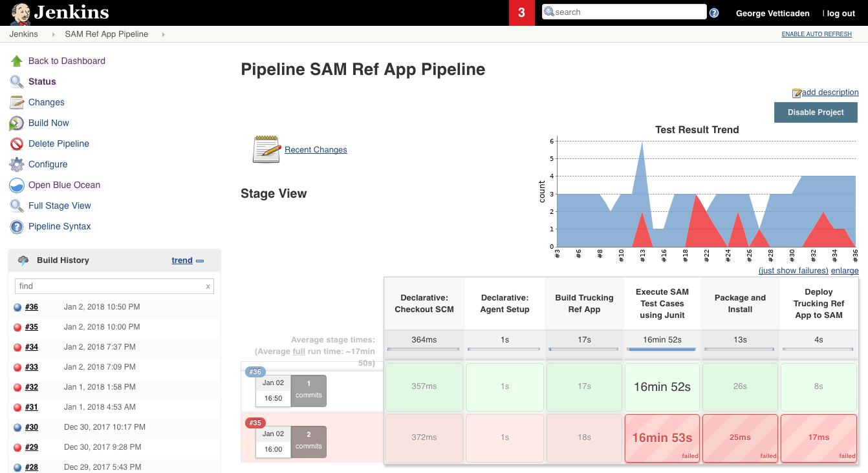Click the Jenkins butler logo icon

21,13
